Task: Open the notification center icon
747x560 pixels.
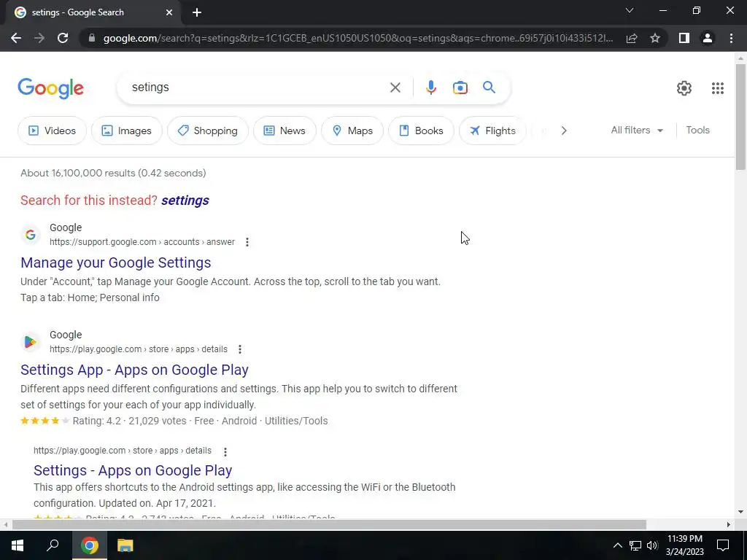Action: (x=723, y=545)
